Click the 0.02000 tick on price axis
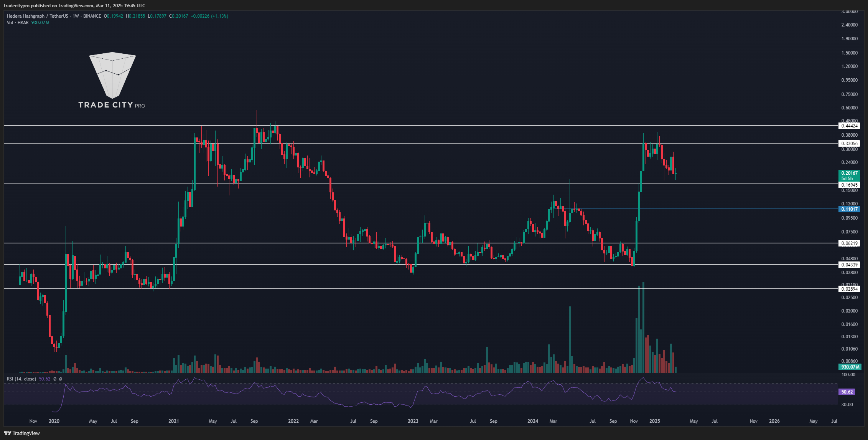This screenshot has width=868, height=440. click(x=849, y=311)
